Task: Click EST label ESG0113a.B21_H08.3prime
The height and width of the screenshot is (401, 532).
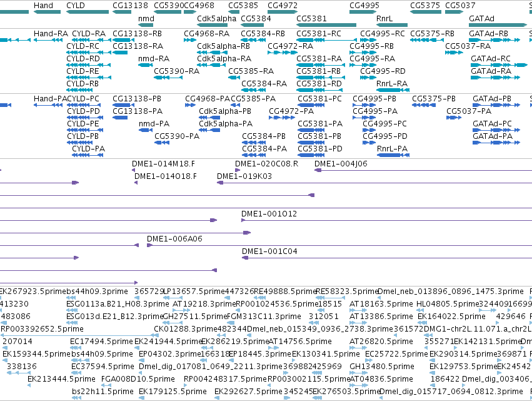Action: (118, 304)
